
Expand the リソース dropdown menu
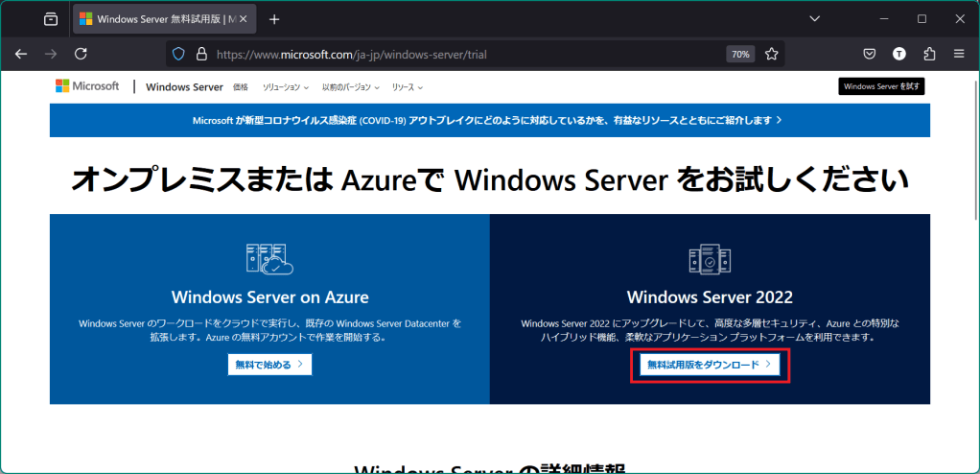[407, 87]
